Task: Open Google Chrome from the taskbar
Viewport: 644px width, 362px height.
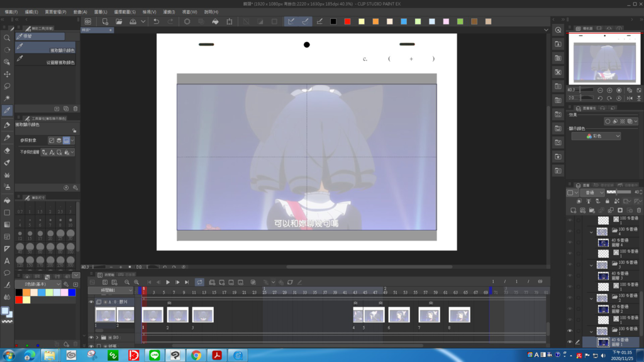Action: pos(196,355)
